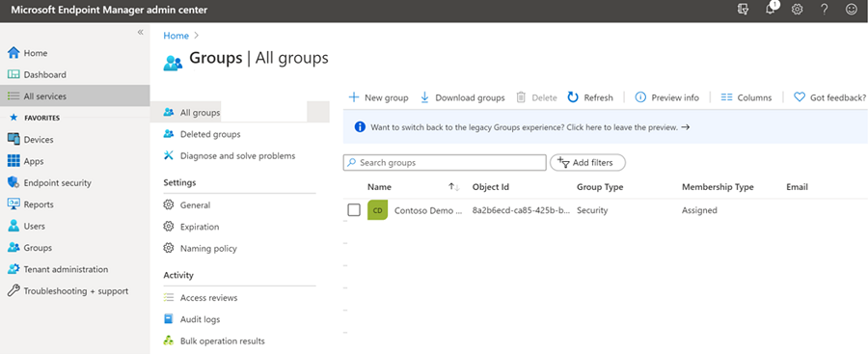Click the feedback smiley icon in header
Viewport: 868px width, 354px height.
coord(852,10)
